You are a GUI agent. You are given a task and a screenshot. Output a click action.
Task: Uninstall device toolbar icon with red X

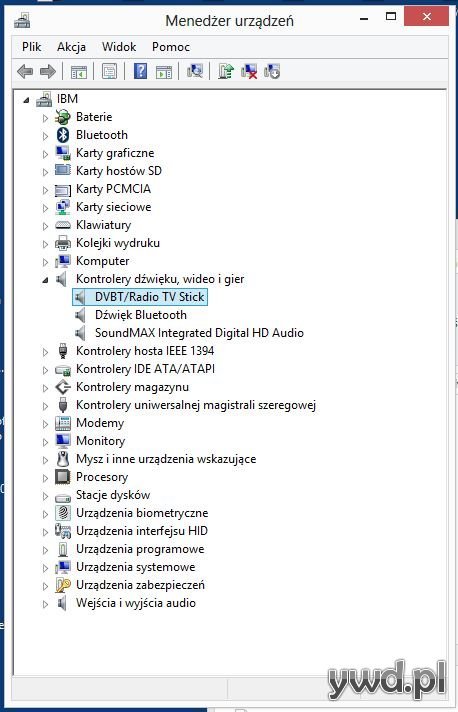coord(249,71)
